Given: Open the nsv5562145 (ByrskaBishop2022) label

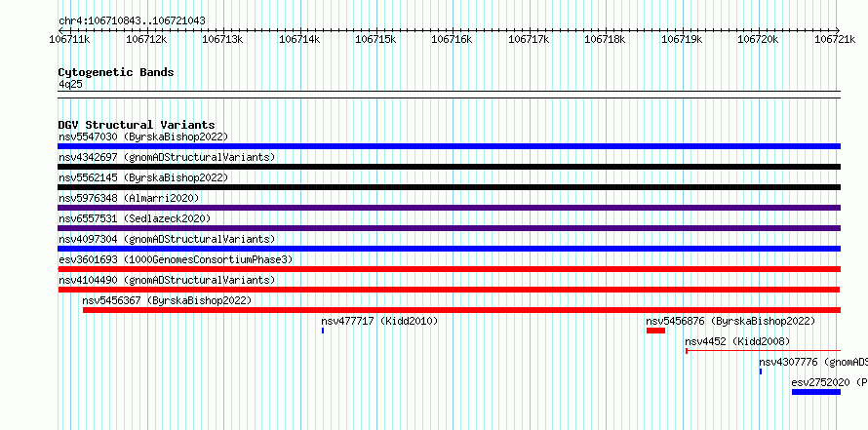Looking at the screenshot, I should 143,177.
